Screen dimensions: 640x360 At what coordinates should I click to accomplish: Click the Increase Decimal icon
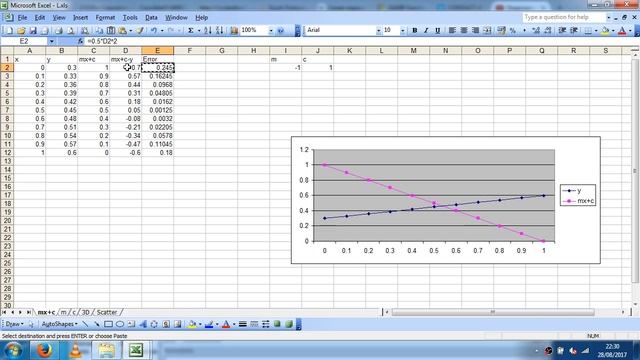click(536, 31)
